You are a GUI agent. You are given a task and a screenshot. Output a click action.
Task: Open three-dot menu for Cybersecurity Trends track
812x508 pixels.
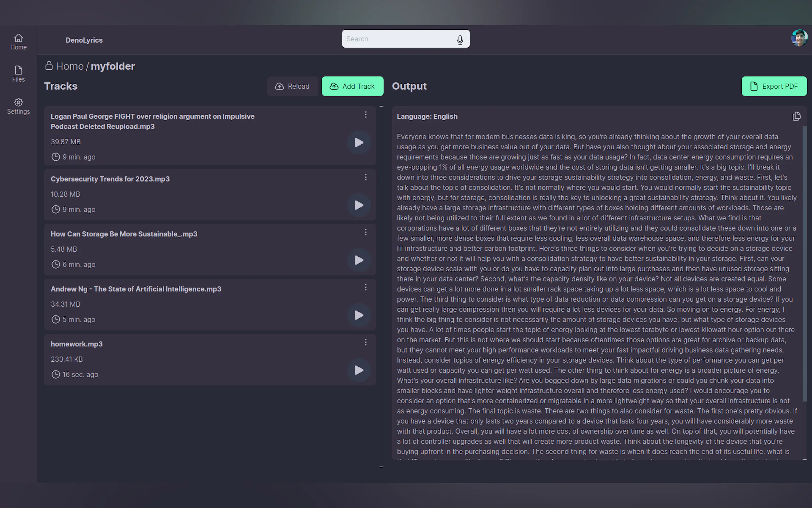pyautogui.click(x=365, y=177)
